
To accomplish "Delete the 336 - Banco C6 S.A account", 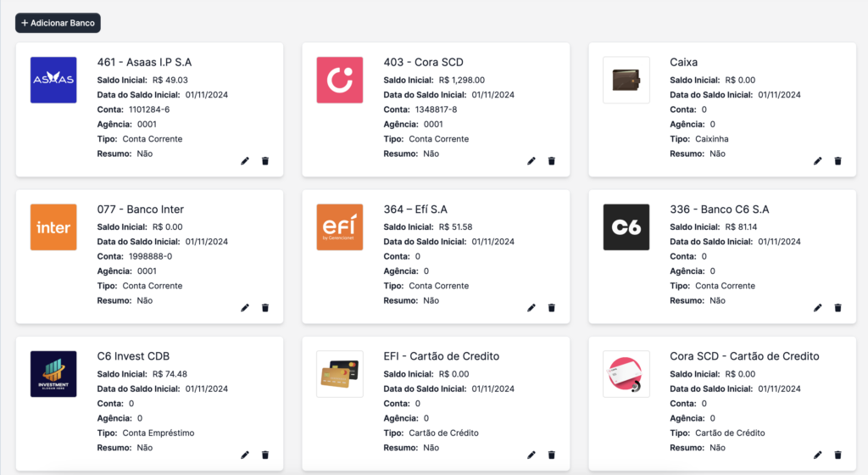I will [838, 308].
